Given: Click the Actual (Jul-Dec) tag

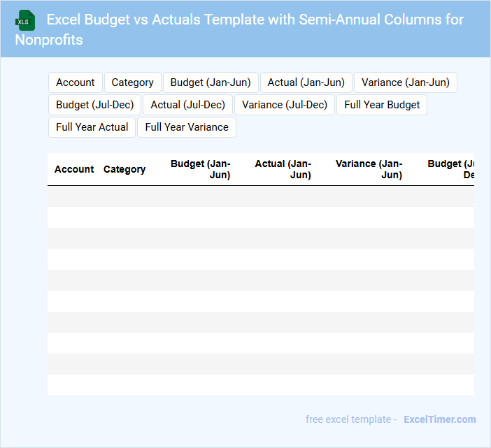Looking at the screenshot, I should point(188,105).
